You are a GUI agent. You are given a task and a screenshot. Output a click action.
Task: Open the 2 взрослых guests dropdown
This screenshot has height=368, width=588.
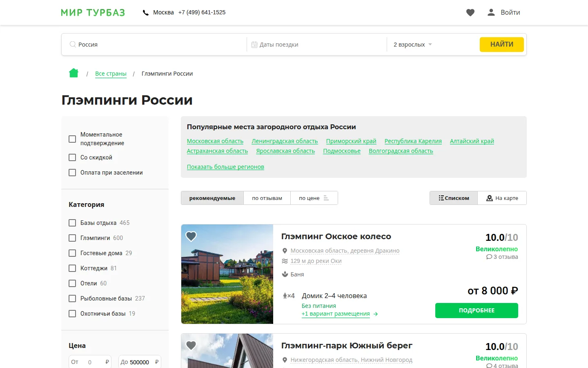[x=412, y=45]
